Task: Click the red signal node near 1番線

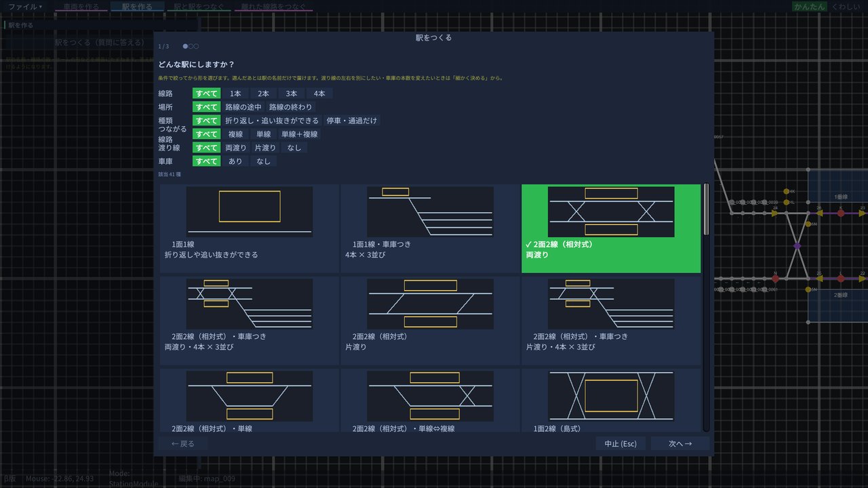Action: (841, 213)
